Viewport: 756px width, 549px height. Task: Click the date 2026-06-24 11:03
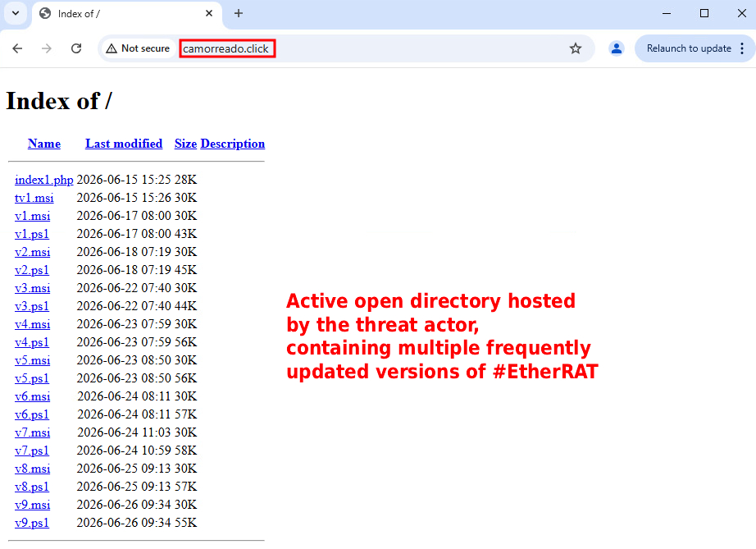(x=124, y=432)
